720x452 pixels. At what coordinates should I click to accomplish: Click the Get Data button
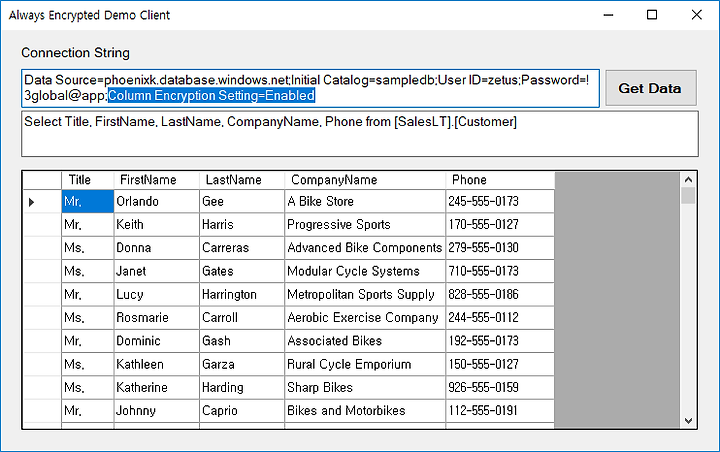click(x=651, y=88)
